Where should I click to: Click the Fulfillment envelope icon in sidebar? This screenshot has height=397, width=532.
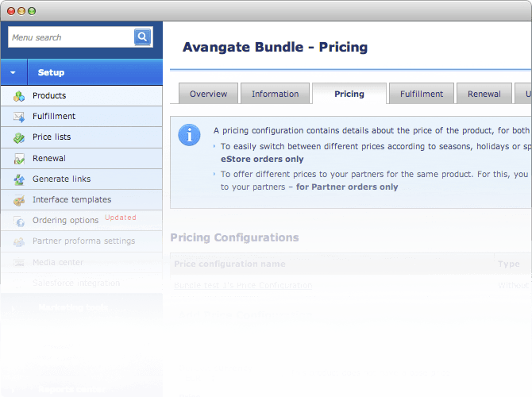[19, 117]
